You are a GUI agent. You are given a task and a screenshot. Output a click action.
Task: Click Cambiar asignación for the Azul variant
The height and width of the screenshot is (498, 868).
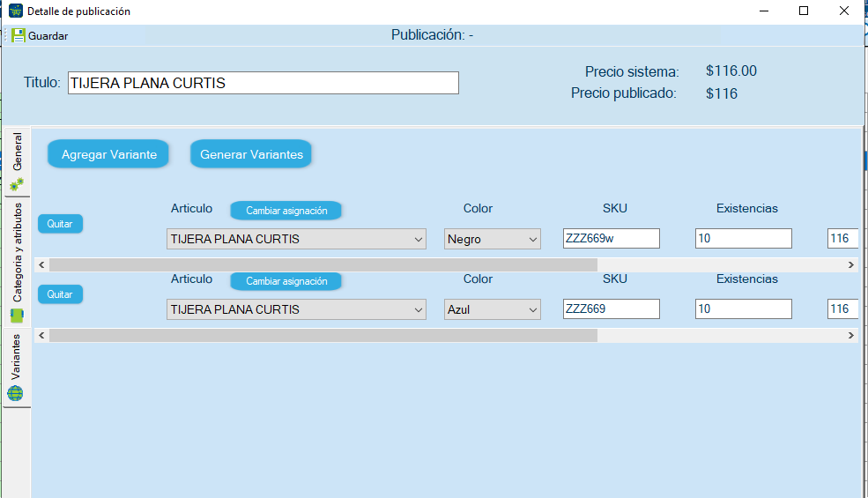click(x=286, y=281)
